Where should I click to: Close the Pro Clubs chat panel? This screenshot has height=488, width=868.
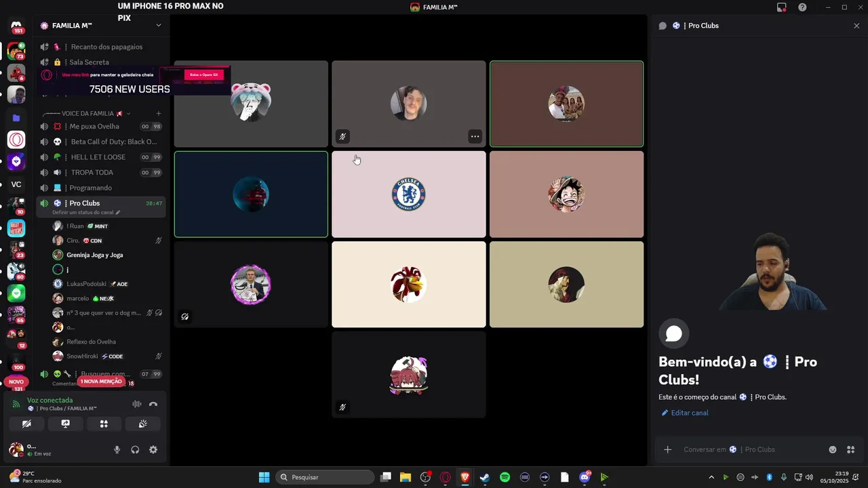coord(856,26)
